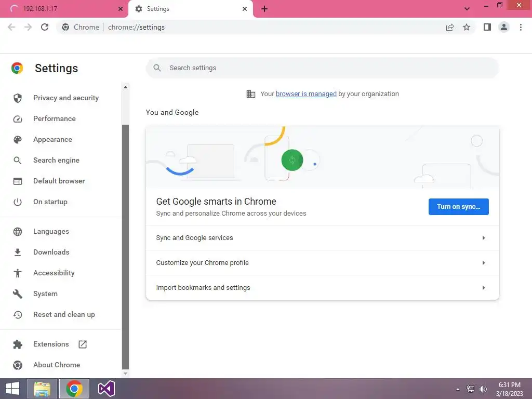The width and height of the screenshot is (532, 399).
Task: Open the Windows Start menu
Action: (12, 389)
